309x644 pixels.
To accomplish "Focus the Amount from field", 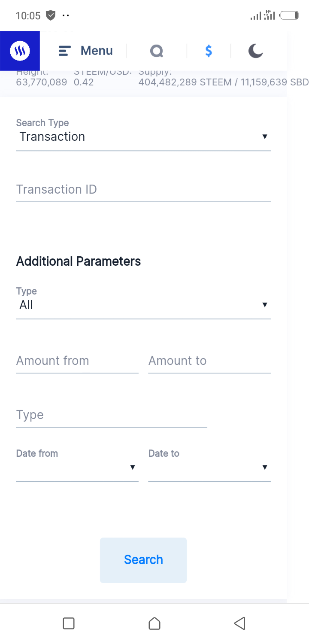I will 77,361.
